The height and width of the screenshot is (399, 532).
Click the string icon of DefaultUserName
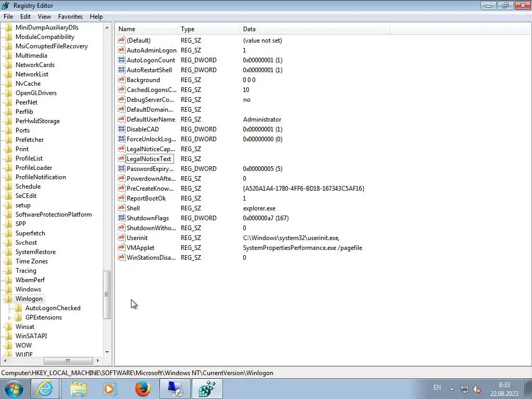tap(122, 119)
